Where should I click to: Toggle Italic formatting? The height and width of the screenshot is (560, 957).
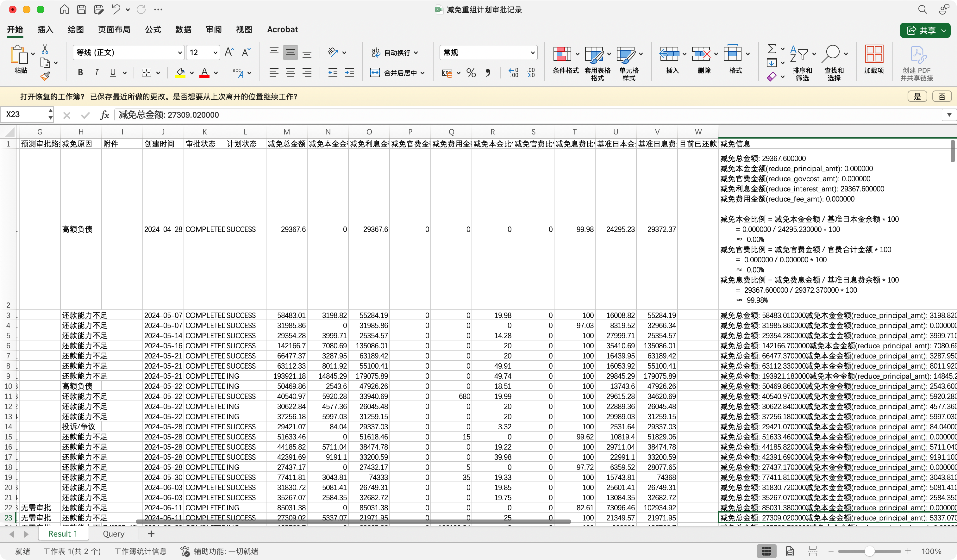(97, 72)
